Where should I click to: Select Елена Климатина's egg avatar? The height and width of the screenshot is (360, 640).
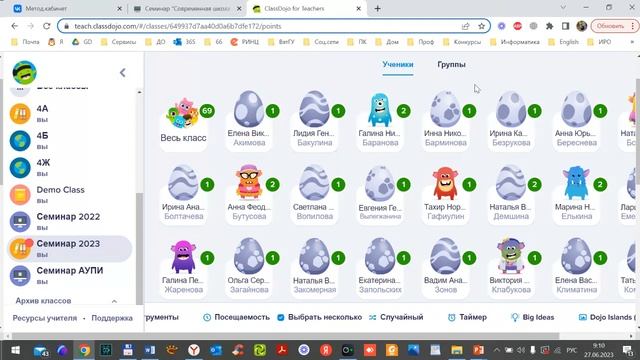coord(576,256)
